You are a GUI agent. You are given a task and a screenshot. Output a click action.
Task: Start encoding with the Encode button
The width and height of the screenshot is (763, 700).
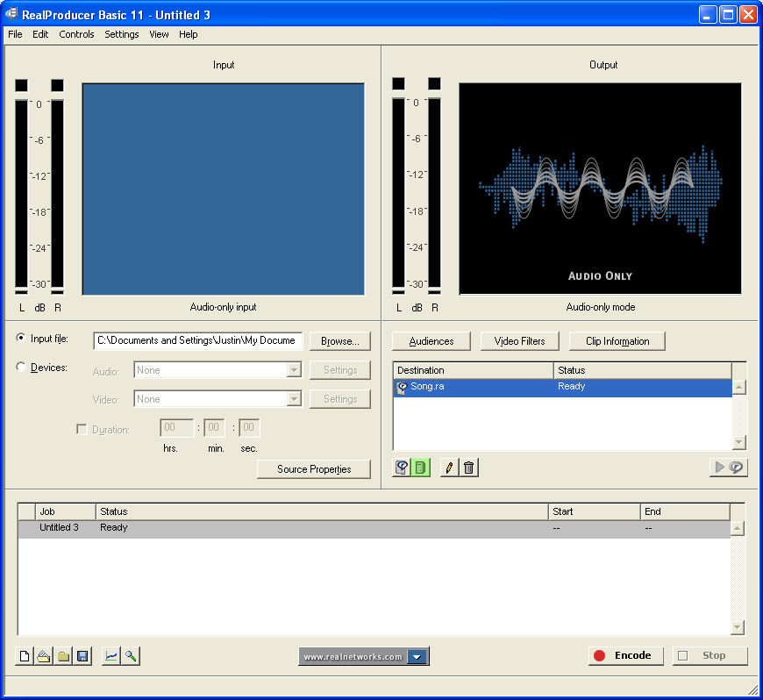pyautogui.click(x=626, y=656)
